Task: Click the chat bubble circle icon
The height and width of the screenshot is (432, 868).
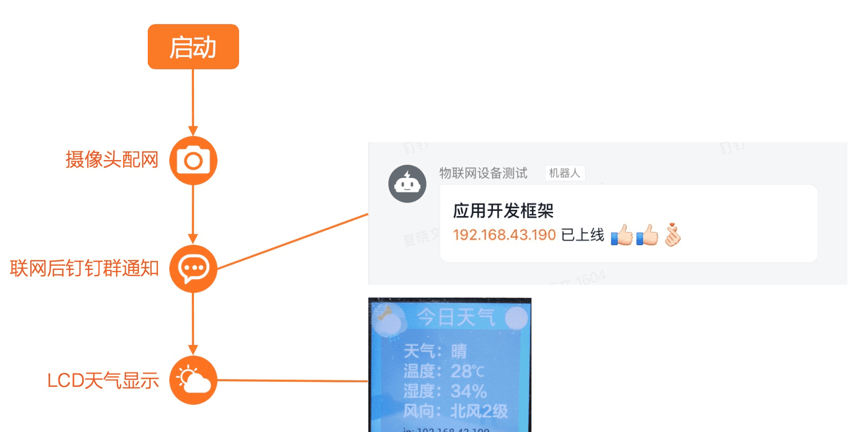Action: pos(193,268)
